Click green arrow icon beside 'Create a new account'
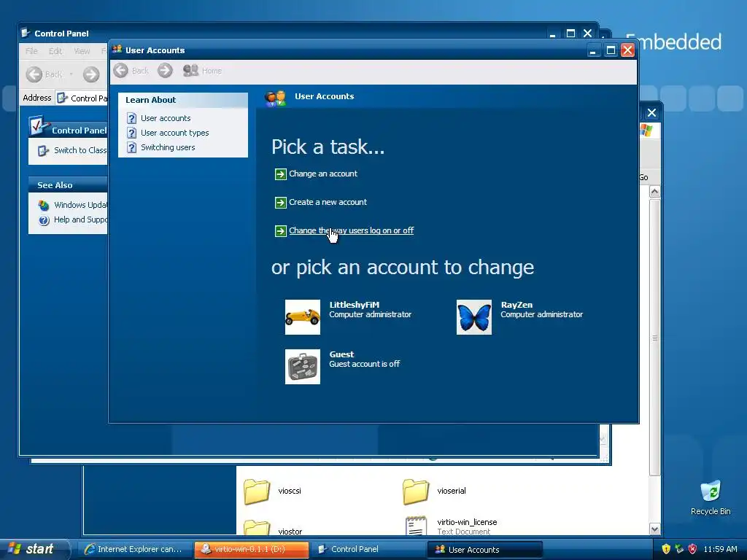The height and width of the screenshot is (560, 747). pyautogui.click(x=281, y=203)
